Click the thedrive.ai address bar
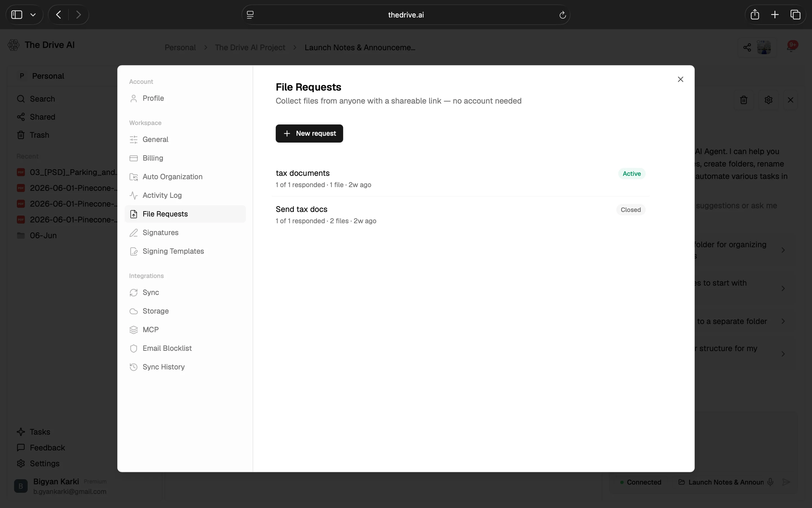Viewport: 812px width, 508px height. point(406,15)
